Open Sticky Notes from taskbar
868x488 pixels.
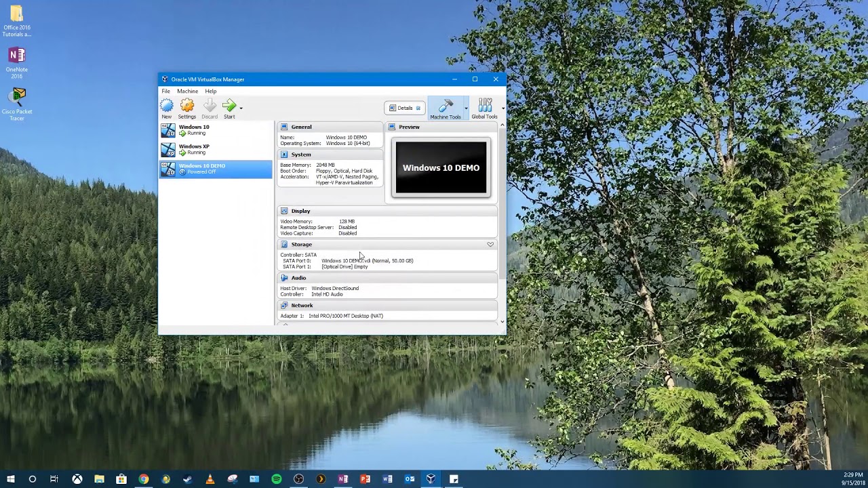(454, 479)
